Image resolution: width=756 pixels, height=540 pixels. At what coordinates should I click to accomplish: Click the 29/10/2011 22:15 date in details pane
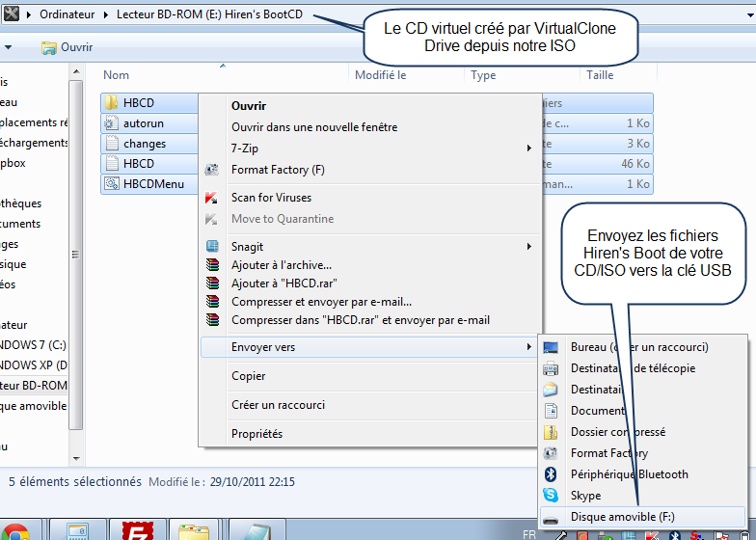253,482
